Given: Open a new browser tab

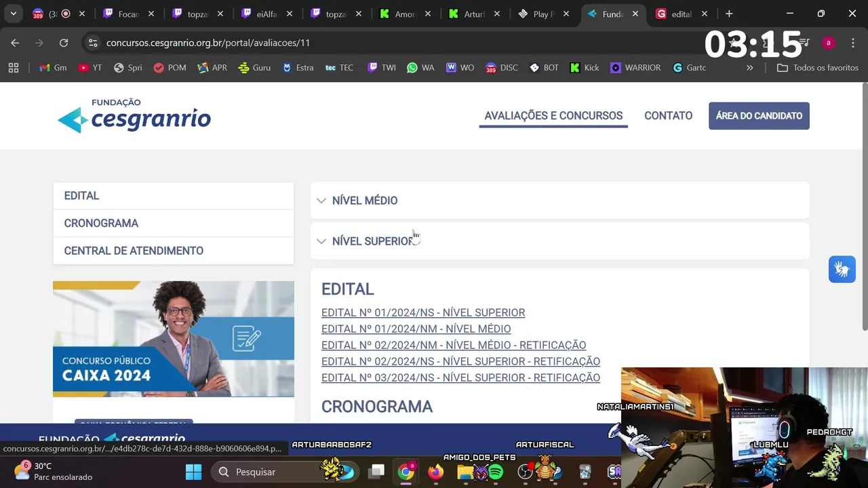Looking at the screenshot, I should coord(729,14).
